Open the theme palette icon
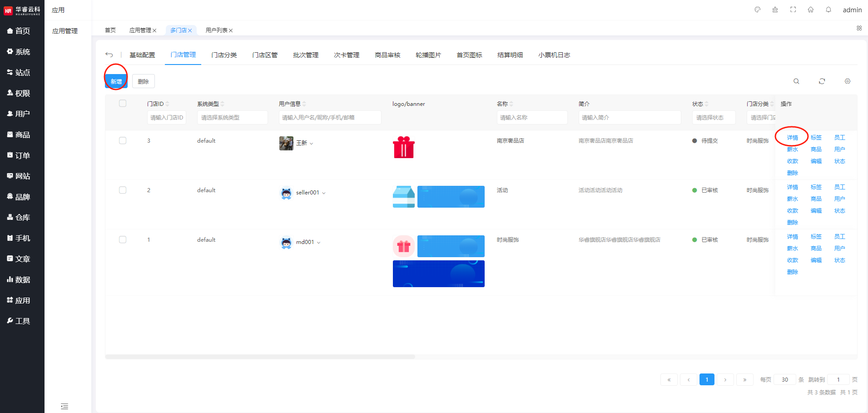Screen dimensions: 868x413 [757, 10]
